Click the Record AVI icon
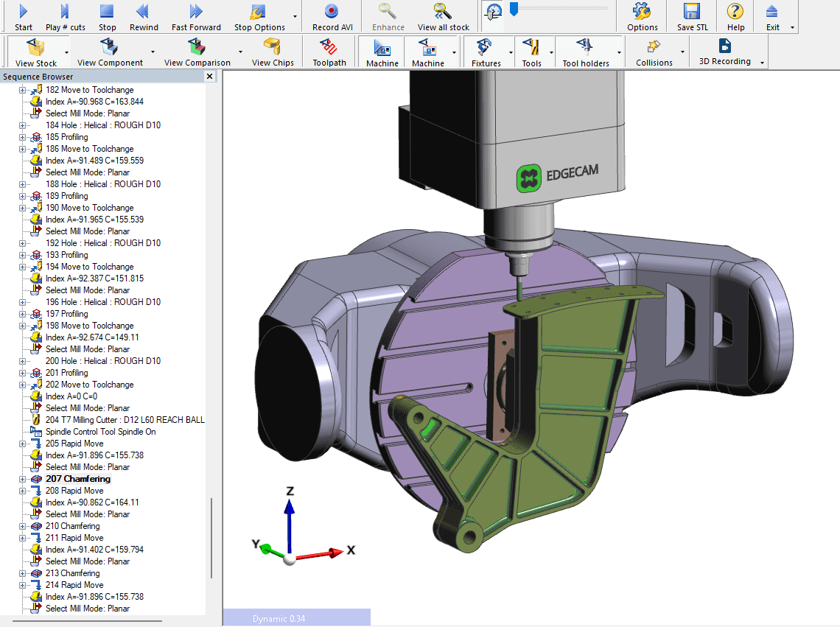The height and width of the screenshot is (627, 840). pyautogui.click(x=331, y=13)
